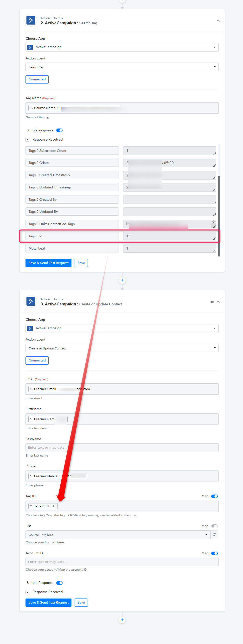Click Save button in step 3
The image size is (243, 644).
pos(81,603)
